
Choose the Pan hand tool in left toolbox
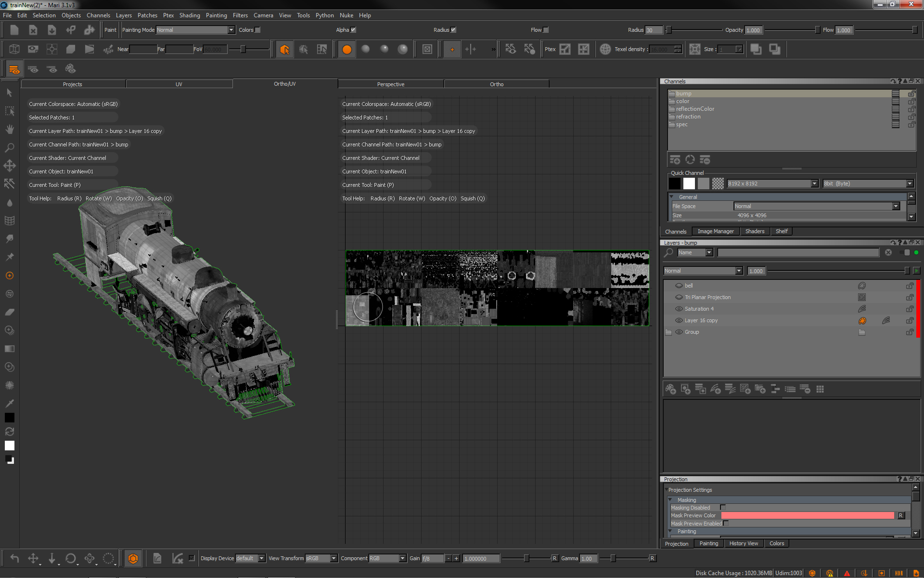(x=9, y=129)
